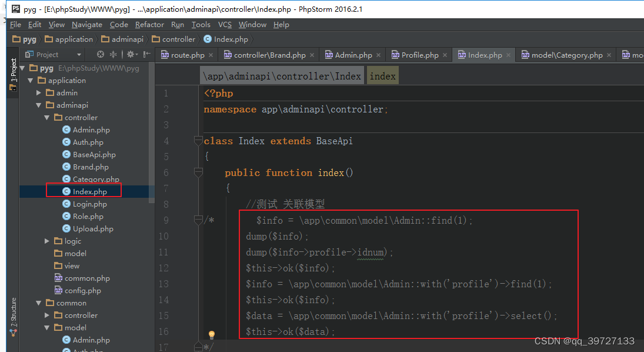Click Index.php in the navigation bar

[x=226, y=39]
